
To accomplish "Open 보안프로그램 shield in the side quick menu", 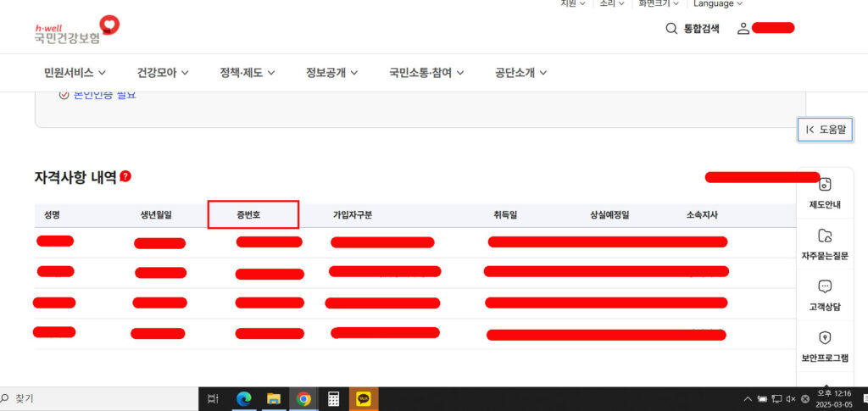I will click(x=825, y=347).
